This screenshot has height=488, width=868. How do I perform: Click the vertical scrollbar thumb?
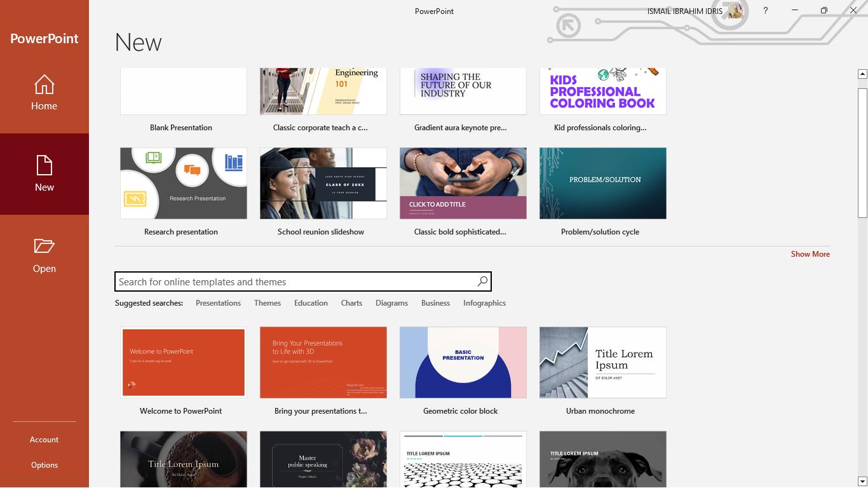click(x=862, y=152)
